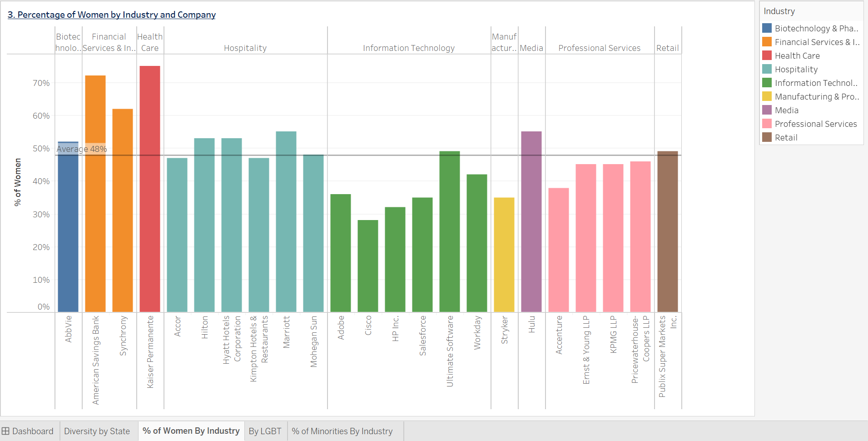Click Health Care legend color swatch
The width and height of the screenshot is (868, 441).
click(767, 55)
